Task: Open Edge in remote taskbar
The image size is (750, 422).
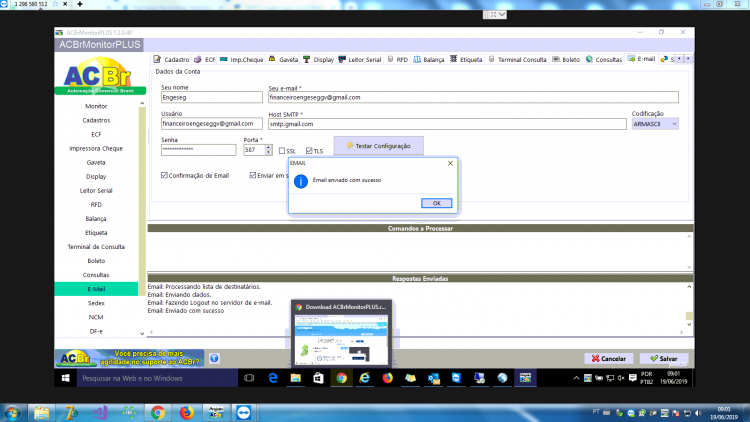Action: (x=273, y=378)
